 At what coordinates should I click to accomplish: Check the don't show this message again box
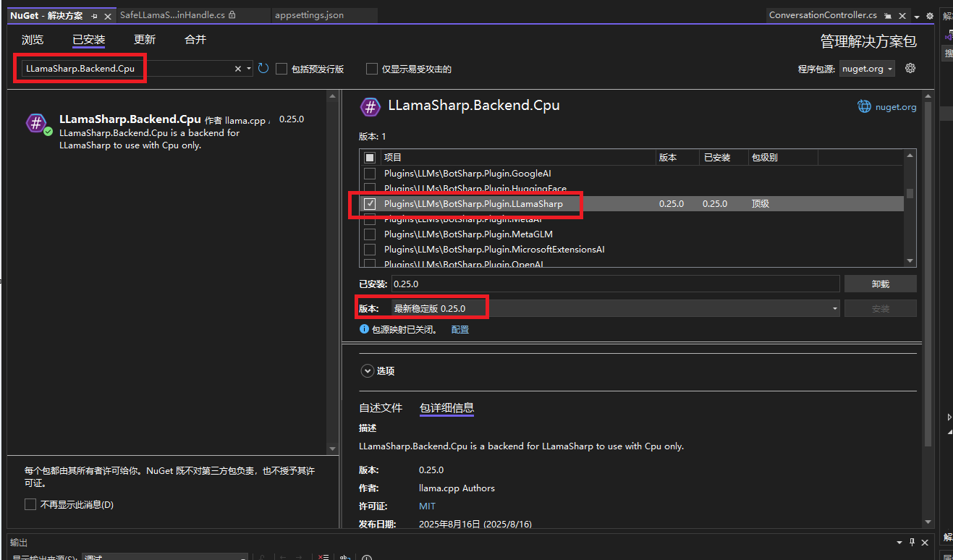pos(30,504)
